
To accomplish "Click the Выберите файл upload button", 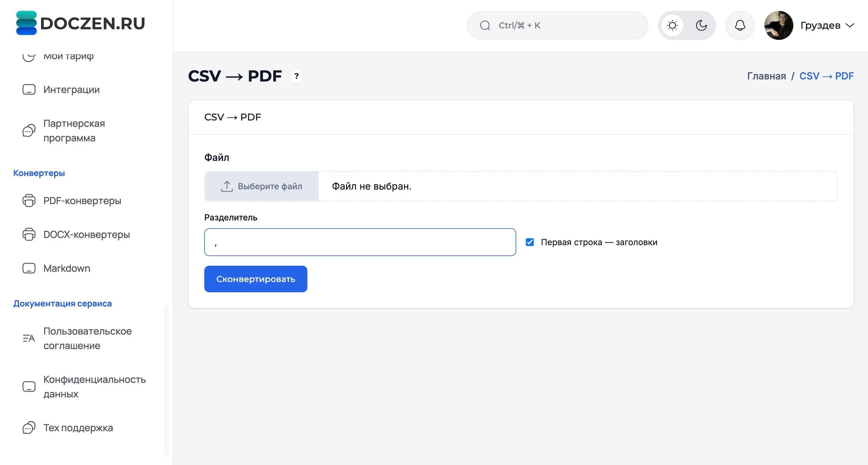I will (x=261, y=186).
